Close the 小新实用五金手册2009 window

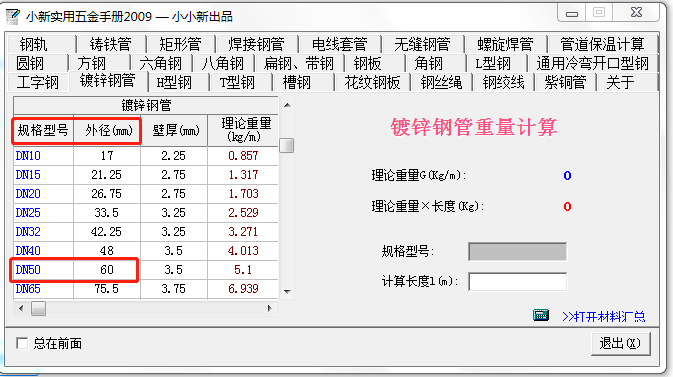pyautogui.click(x=636, y=13)
